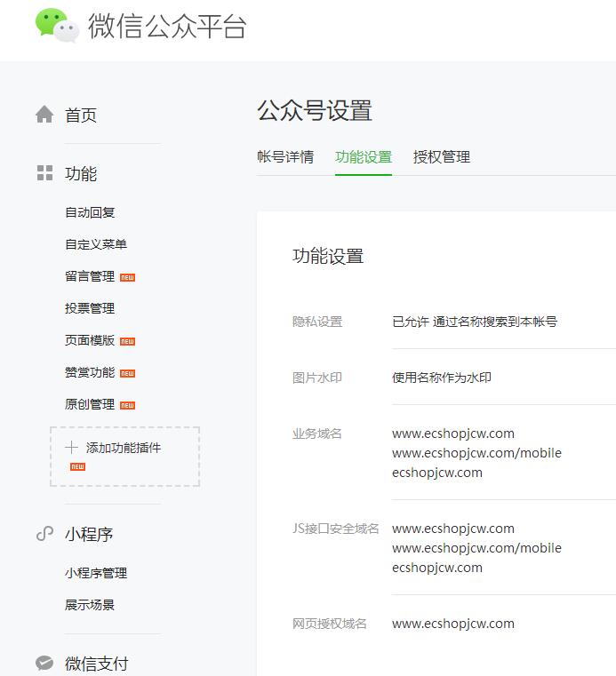The width and height of the screenshot is (616, 676).
Task: Select 页面模版 in the sidebar
Action: coord(90,341)
